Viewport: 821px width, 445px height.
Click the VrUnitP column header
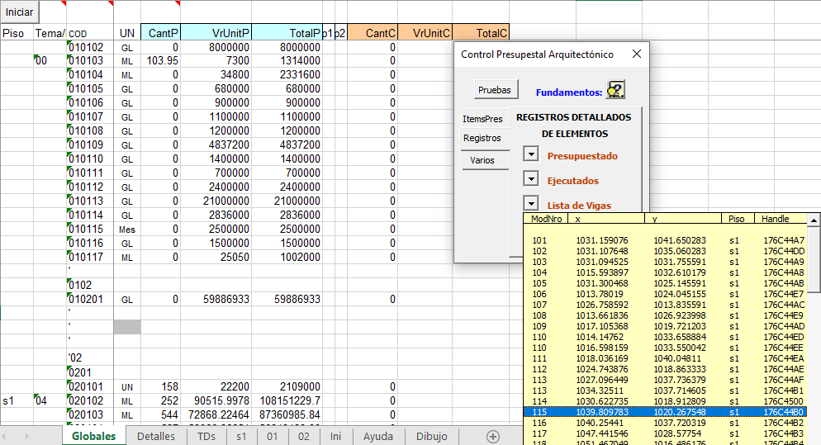click(216, 33)
